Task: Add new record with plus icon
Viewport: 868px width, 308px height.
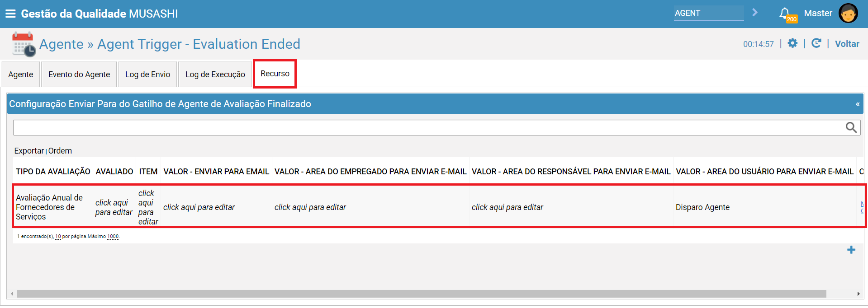Action: (851, 250)
